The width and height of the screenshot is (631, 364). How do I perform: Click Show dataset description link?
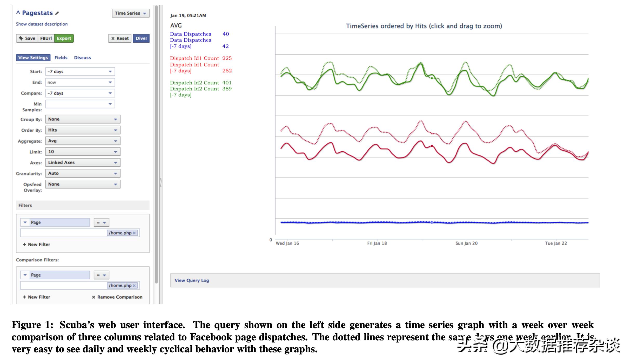click(x=42, y=24)
